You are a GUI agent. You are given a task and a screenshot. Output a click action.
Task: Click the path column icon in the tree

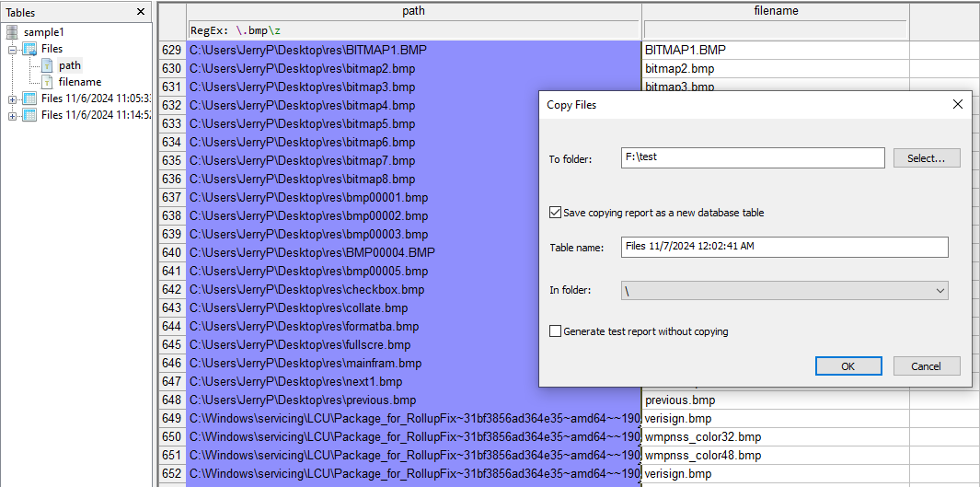[48, 65]
